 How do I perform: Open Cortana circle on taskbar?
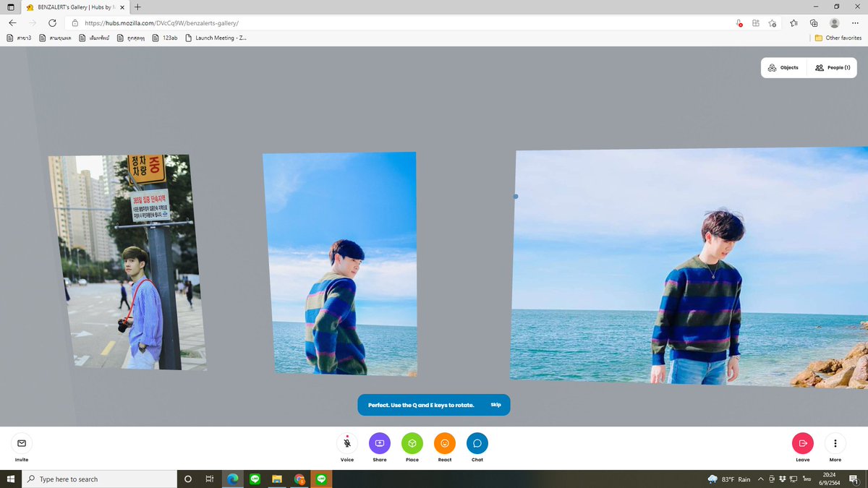pyautogui.click(x=188, y=479)
